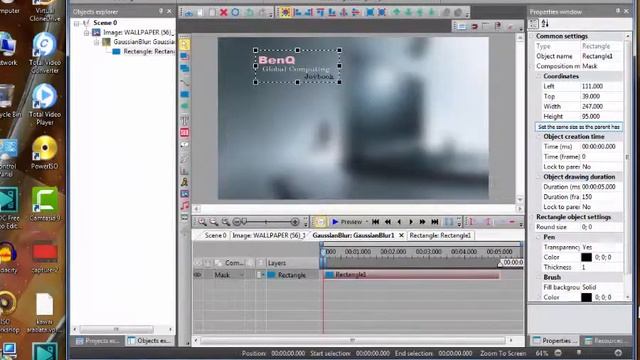This screenshot has height=360, width=640.
Task: Click the alphabetical sort icon in Properties window
Action: [545, 24]
